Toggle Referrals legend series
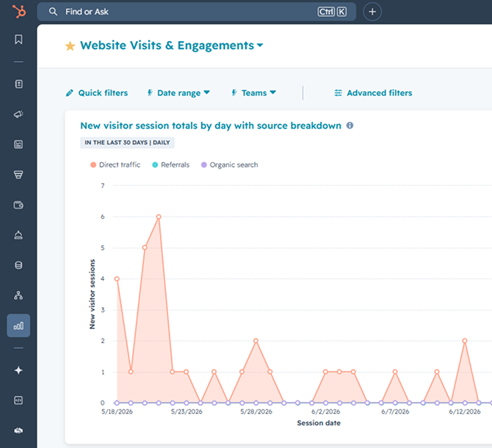 click(x=171, y=165)
